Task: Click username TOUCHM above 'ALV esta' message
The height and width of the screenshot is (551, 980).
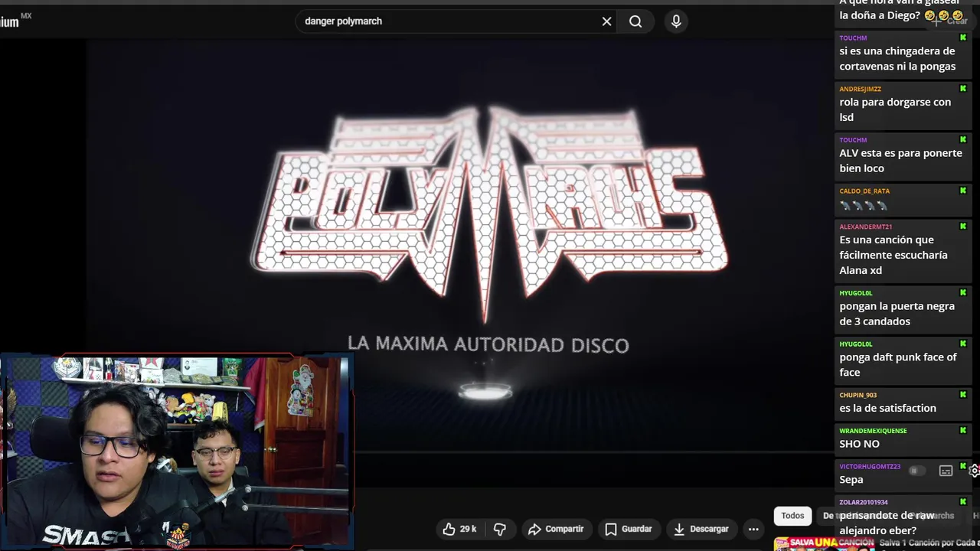Action: 853,140
